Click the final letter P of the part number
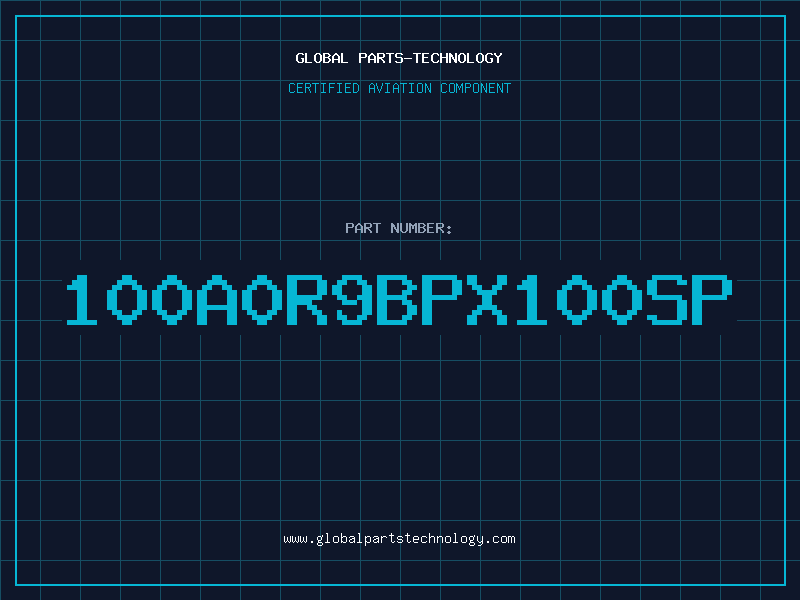The width and height of the screenshot is (800, 600). (712, 300)
